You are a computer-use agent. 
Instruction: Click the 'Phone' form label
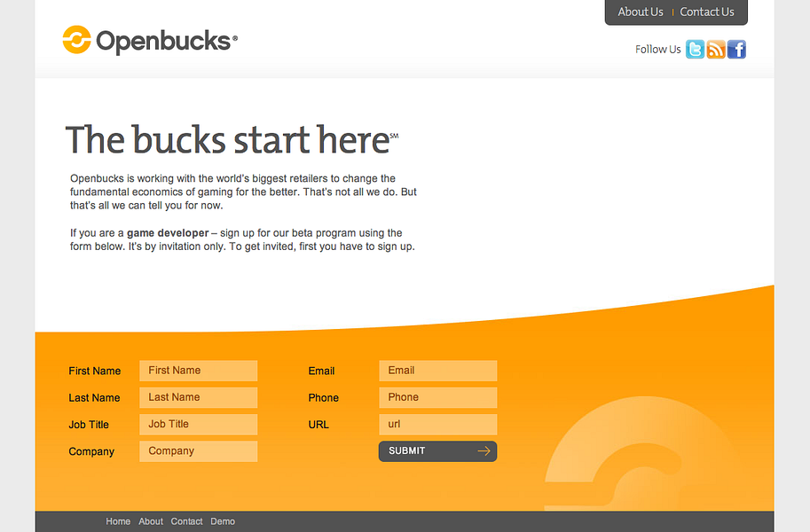click(x=324, y=398)
